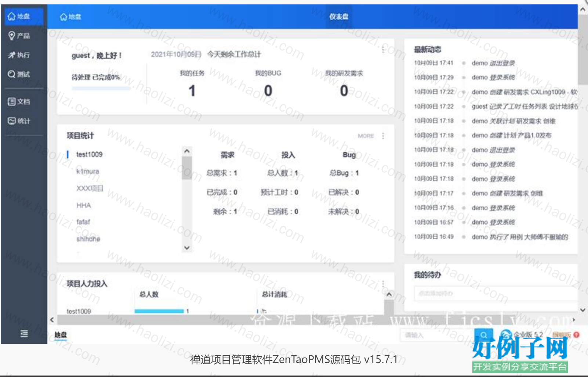
Task: Open 项目统计 block three-dot options menu
Action: click(383, 136)
